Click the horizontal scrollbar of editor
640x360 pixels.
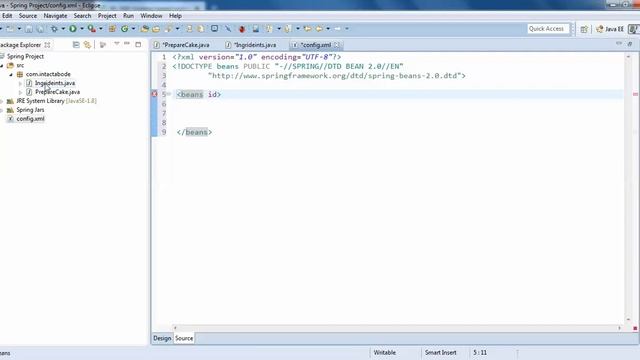point(396,328)
